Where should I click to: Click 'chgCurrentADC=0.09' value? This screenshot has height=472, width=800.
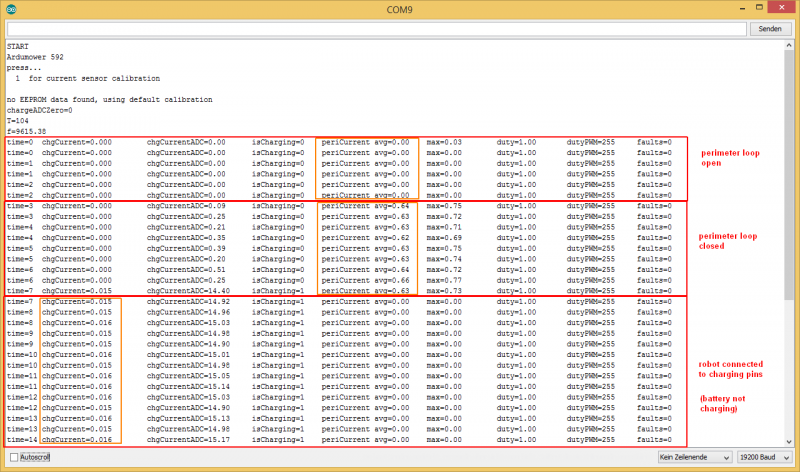[x=186, y=206]
